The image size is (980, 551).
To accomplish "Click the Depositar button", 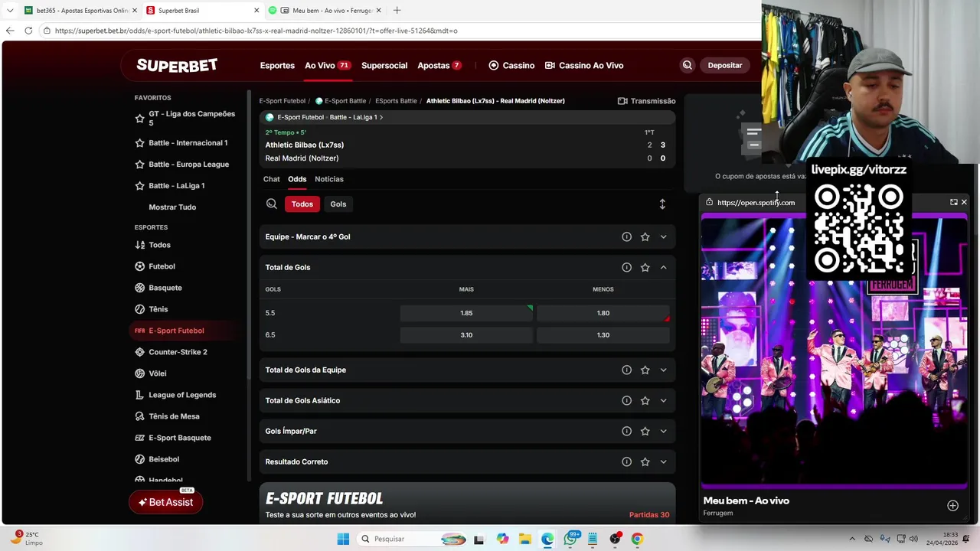I will click(725, 65).
